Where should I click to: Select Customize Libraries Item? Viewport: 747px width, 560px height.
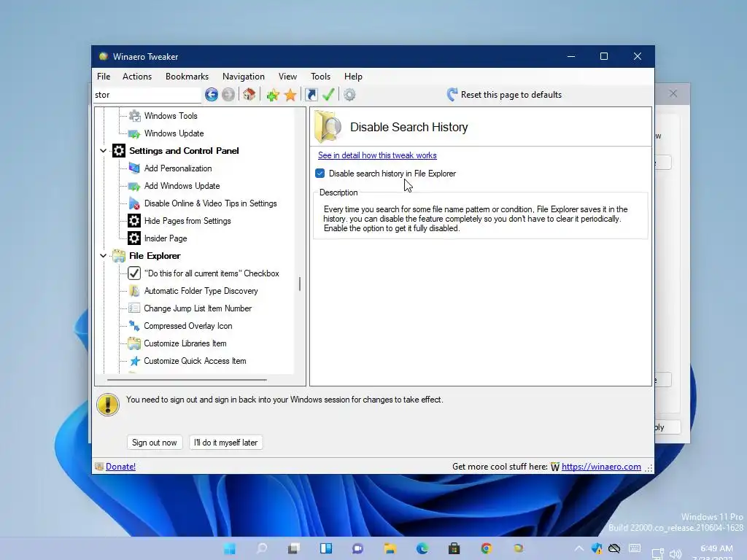pos(185,343)
